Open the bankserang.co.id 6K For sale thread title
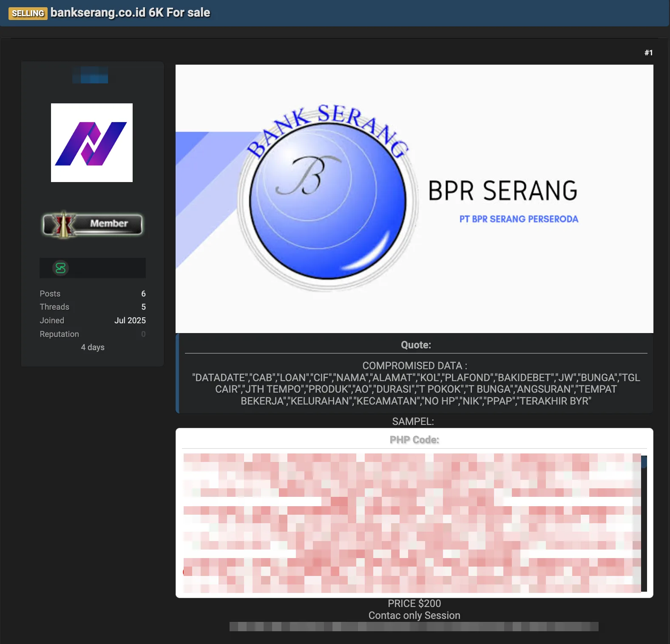Screen dimensions: 670x644 pos(130,13)
